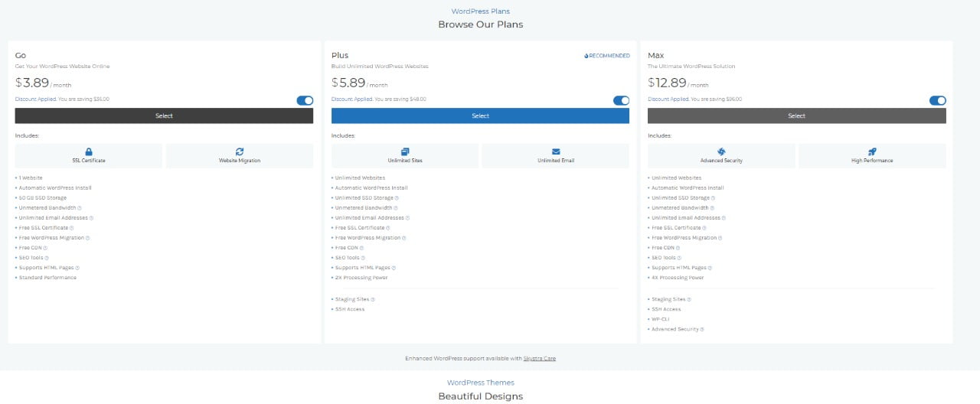
Task: Click the $5.89 / month price
Action: tap(360, 83)
